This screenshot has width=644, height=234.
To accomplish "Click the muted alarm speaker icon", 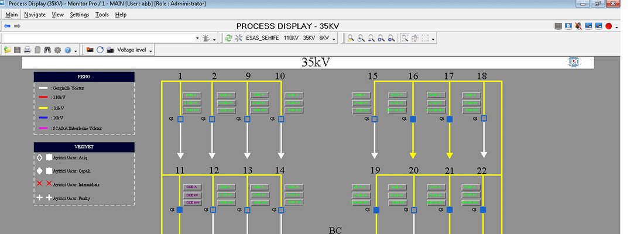I will click(x=578, y=26).
